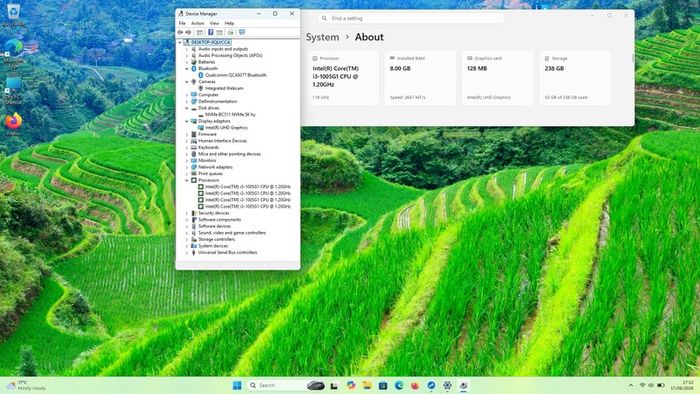Image resolution: width=700 pixels, height=394 pixels.
Task: Open the Microsoft Edge desktop shortcut
Action: [x=13, y=53]
